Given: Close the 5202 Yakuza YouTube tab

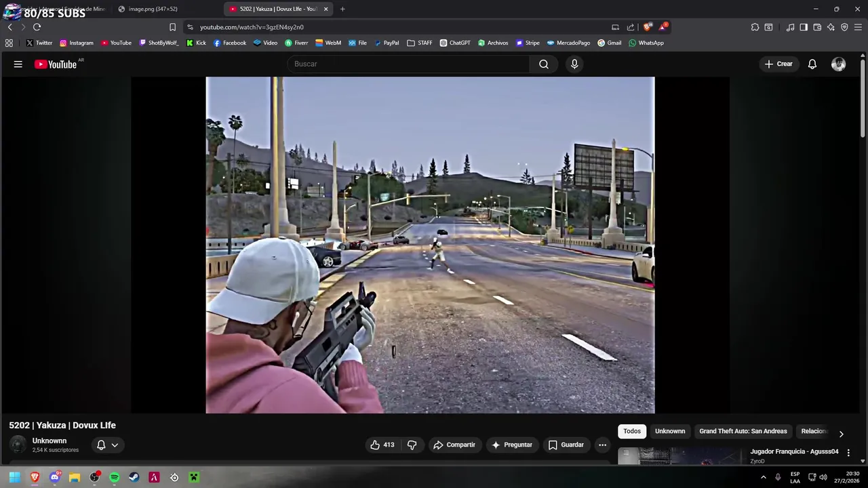Looking at the screenshot, I should 325,9.
